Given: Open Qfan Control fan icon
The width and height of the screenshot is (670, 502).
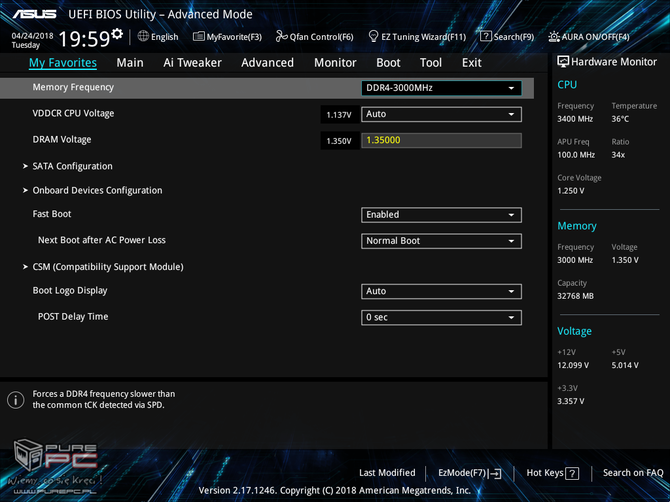Looking at the screenshot, I should (x=281, y=36).
